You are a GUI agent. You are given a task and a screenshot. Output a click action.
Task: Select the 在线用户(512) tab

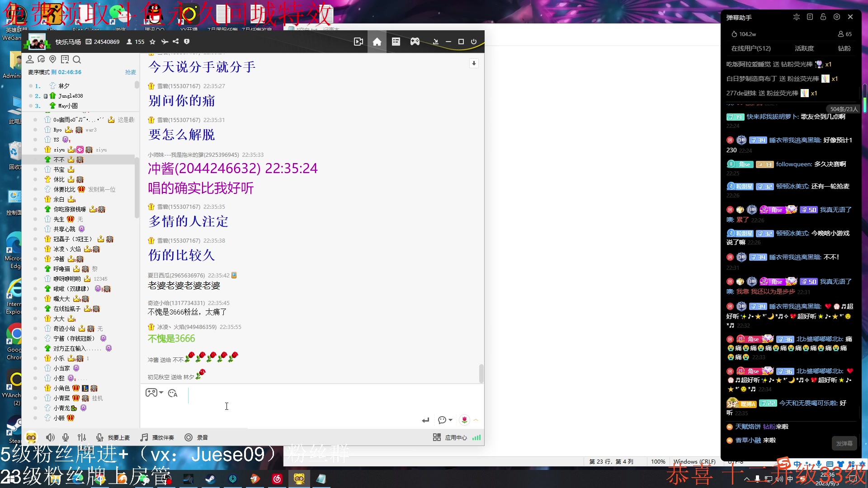[751, 48]
